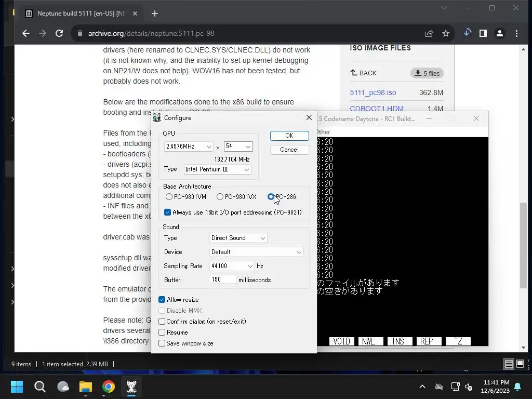Open Chrome downloads icon
Screen dimensions: 532x399
[x=467, y=33]
